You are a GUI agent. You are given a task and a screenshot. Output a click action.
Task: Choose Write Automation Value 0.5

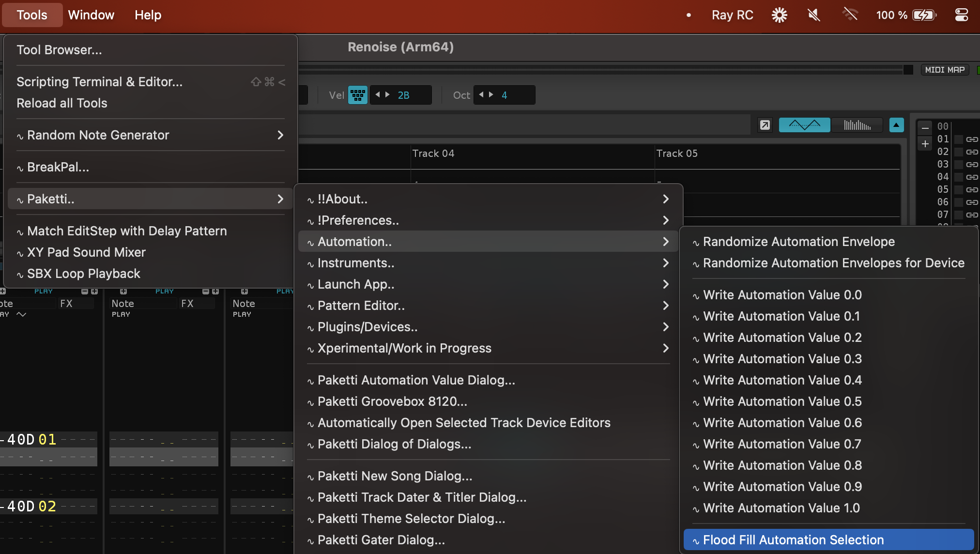782,401
